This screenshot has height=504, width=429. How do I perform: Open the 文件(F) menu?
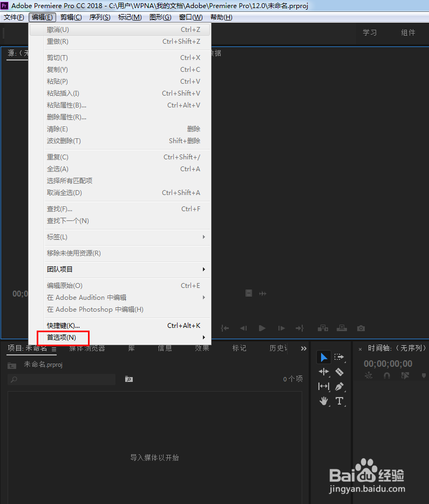tap(14, 17)
